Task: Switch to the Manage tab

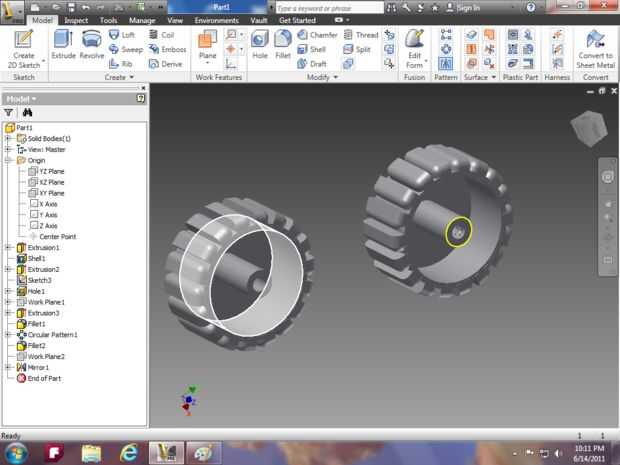Action: point(142,20)
